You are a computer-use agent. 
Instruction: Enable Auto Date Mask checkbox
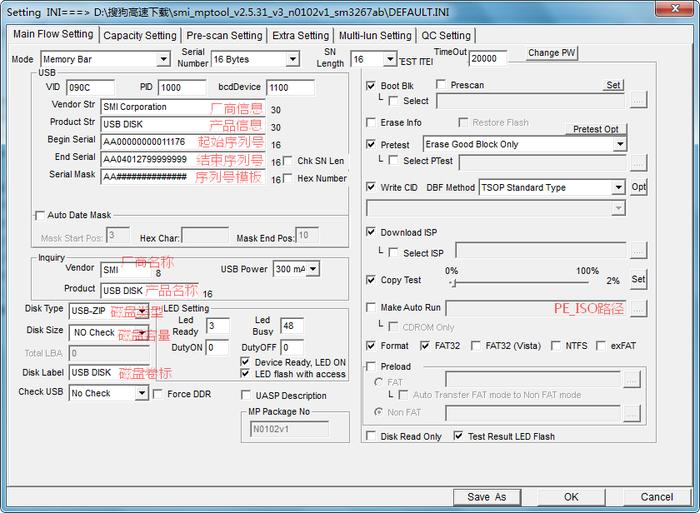(x=40, y=215)
